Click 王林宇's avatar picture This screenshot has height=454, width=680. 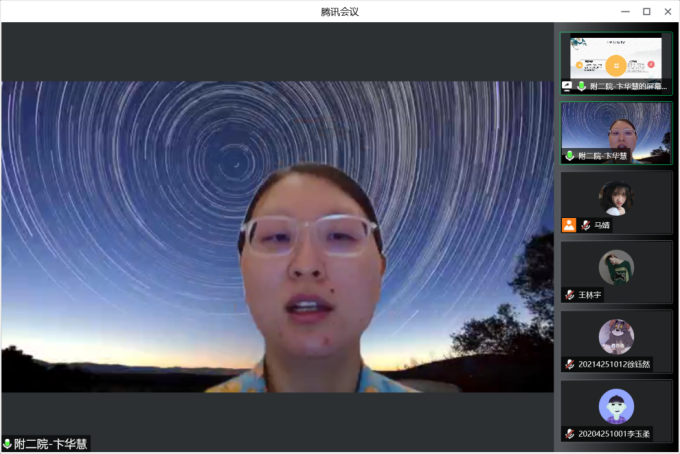point(616,266)
